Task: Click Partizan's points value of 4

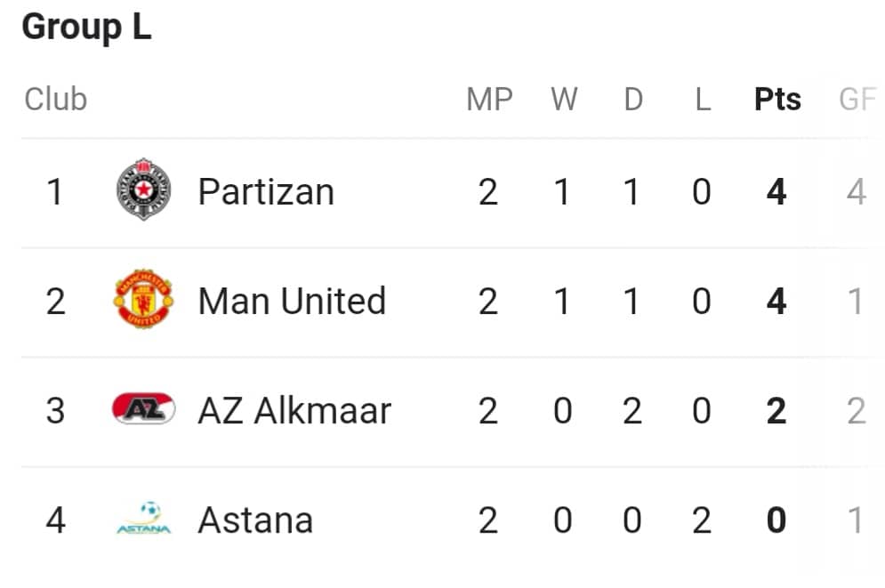Action: (776, 192)
